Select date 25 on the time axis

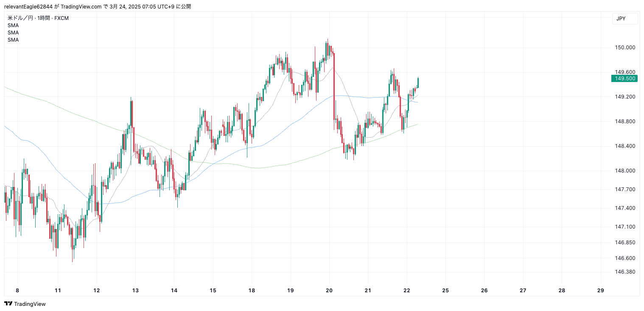[445, 291]
